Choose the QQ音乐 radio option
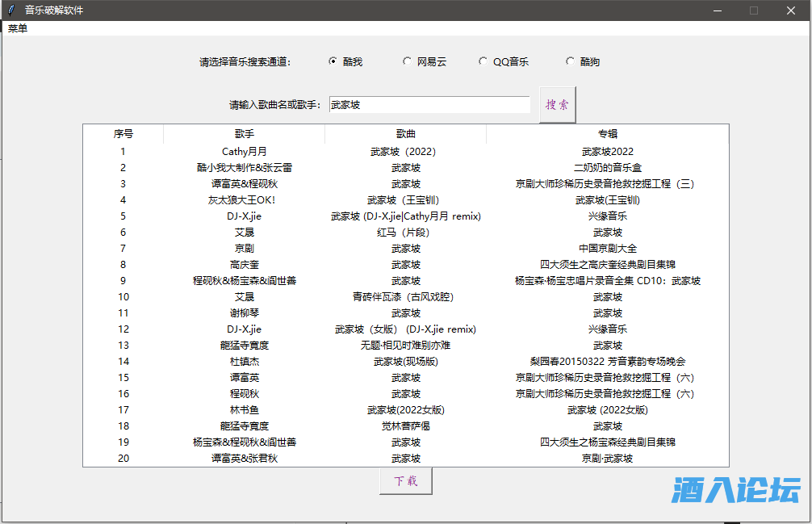This screenshot has height=524, width=812. pos(483,61)
